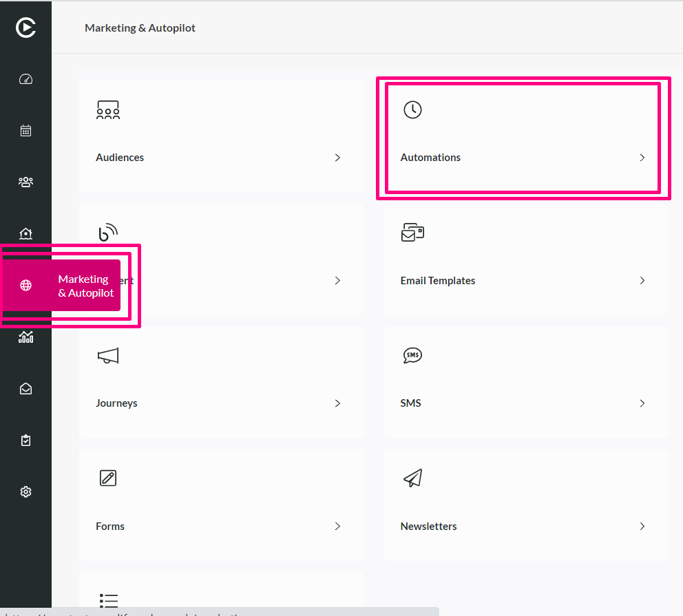Click the Audiences people icon
The height and width of the screenshot is (616, 683).
coord(108,109)
